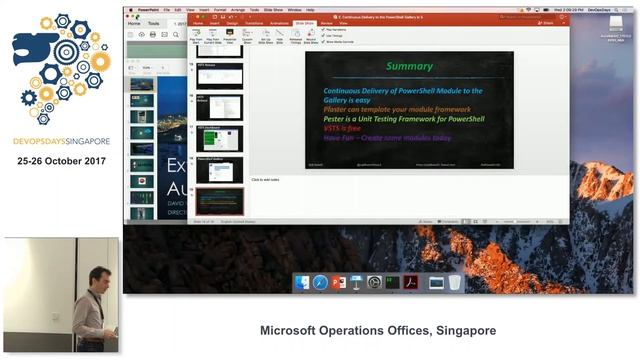
Task: Click Tools tab in background window
Action: [x=153, y=24]
